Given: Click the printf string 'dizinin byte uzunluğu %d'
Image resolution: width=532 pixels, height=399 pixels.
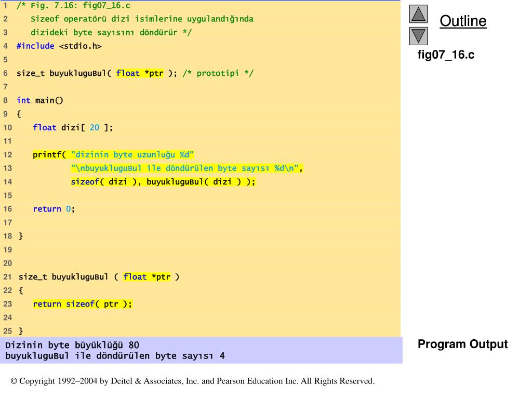Looking at the screenshot, I should [132, 155].
